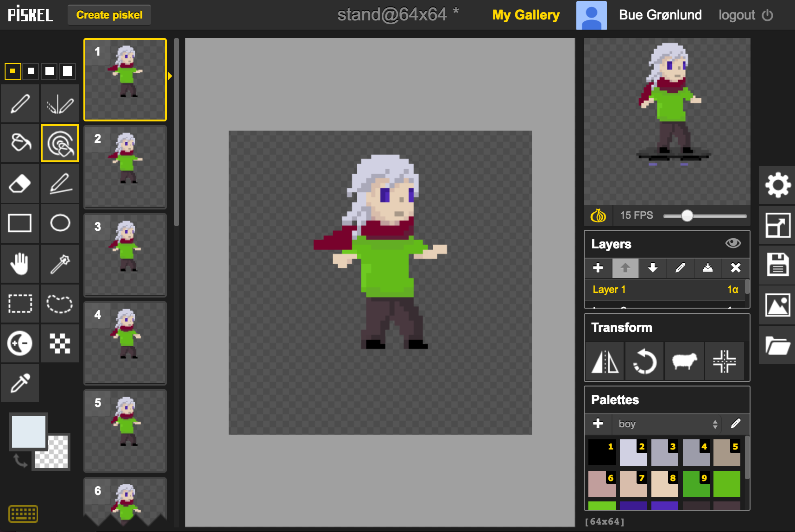Select the Color picker tool
795x532 pixels.
(20, 383)
